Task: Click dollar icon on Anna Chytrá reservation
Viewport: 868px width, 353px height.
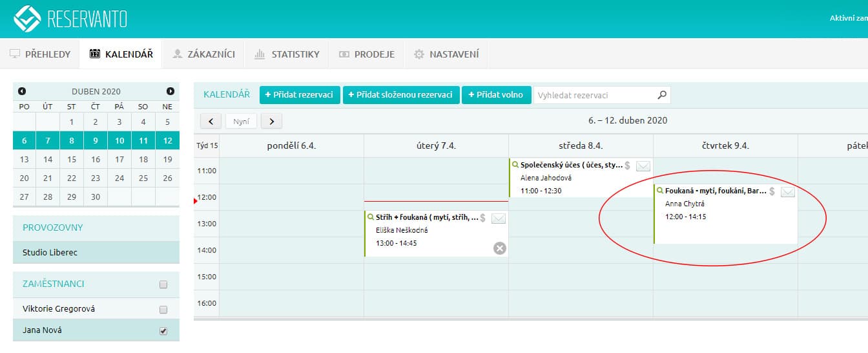Action: [x=772, y=191]
